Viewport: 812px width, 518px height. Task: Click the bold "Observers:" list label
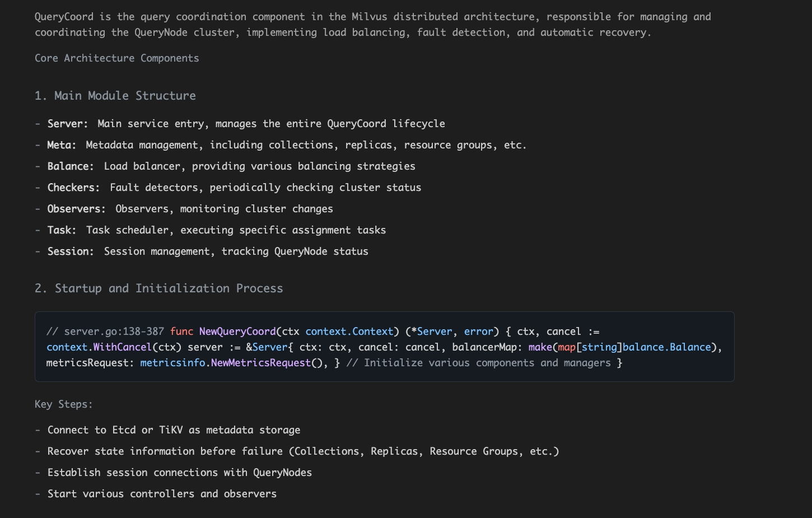point(76,209)
